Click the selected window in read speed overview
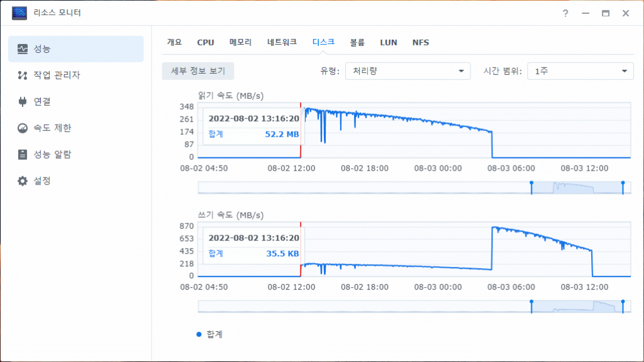This screenshot has height=362, width=644. [577, 188]
